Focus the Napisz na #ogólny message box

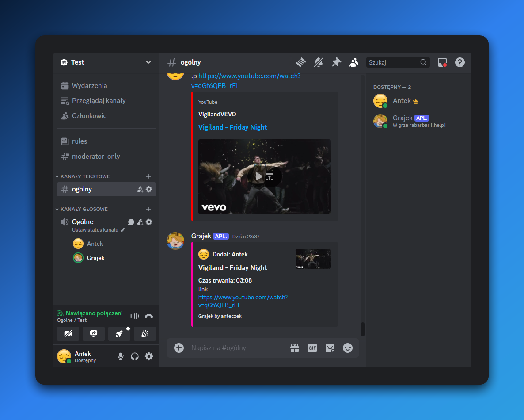pos(237,348)
